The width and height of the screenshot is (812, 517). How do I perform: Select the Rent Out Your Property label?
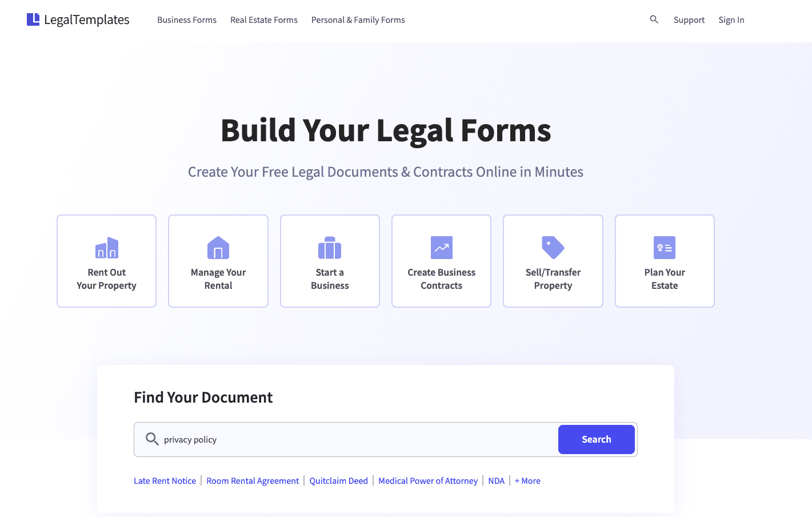(x=107, y=279)
